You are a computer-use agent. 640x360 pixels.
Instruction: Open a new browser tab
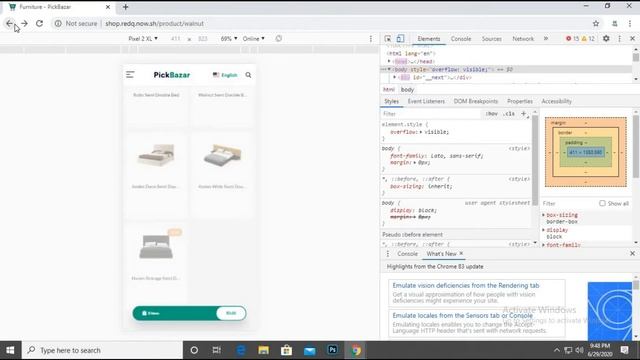click(125, 7)
